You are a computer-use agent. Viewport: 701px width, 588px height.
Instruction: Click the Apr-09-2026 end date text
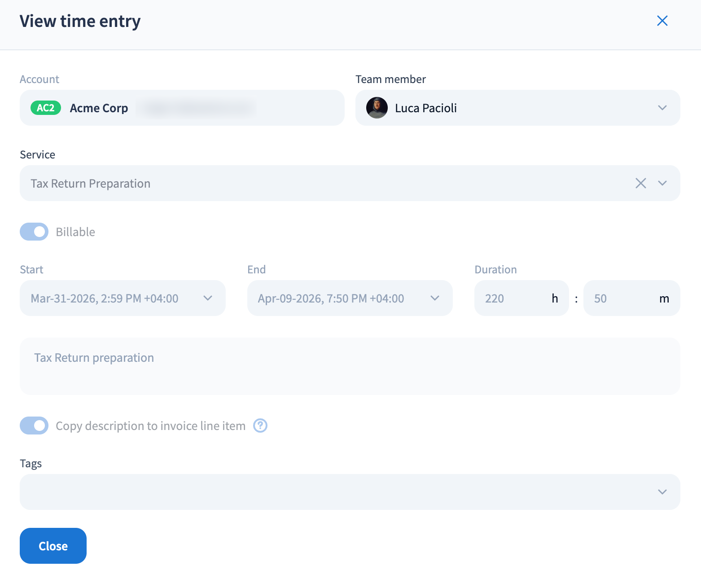point(331,298)
